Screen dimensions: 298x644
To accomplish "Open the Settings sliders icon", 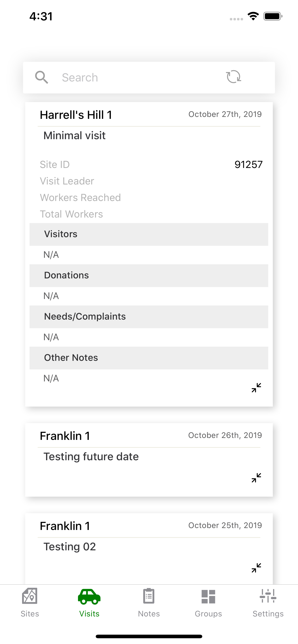I will pyautogui.click(x=268, y=596).
